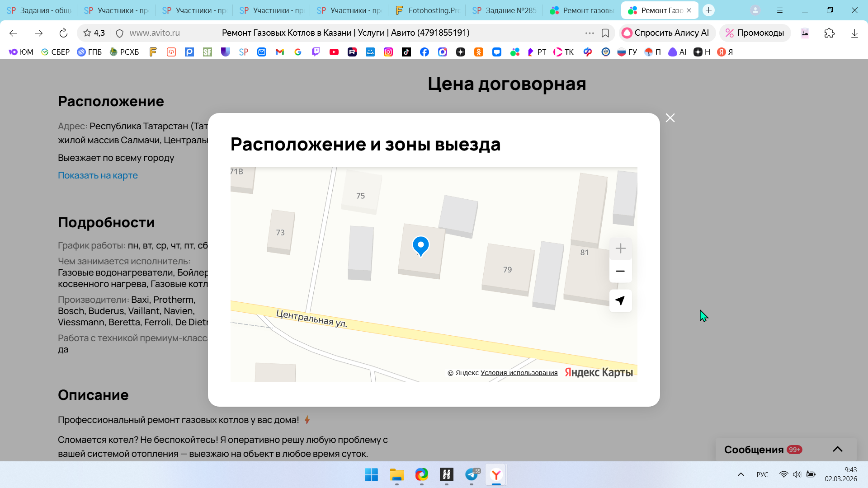The height and width of the screenshot is (488, 868).
Task: Open new browser tab with plus
Action: click(x=708, y=10)
